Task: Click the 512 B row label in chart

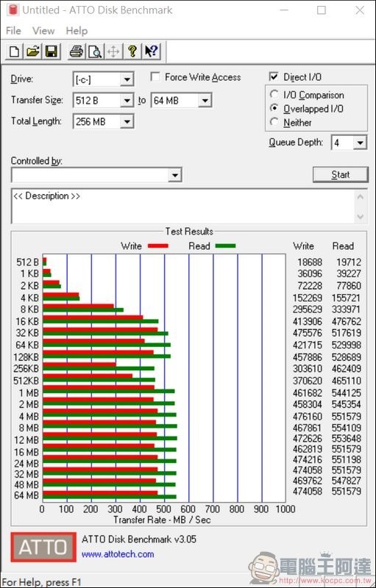Action: coord(27,262)
